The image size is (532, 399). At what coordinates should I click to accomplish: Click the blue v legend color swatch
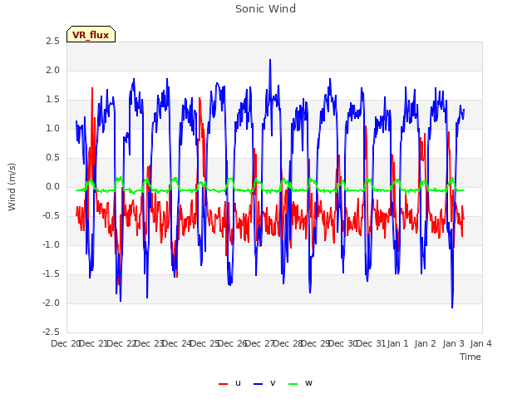(259, 384)
